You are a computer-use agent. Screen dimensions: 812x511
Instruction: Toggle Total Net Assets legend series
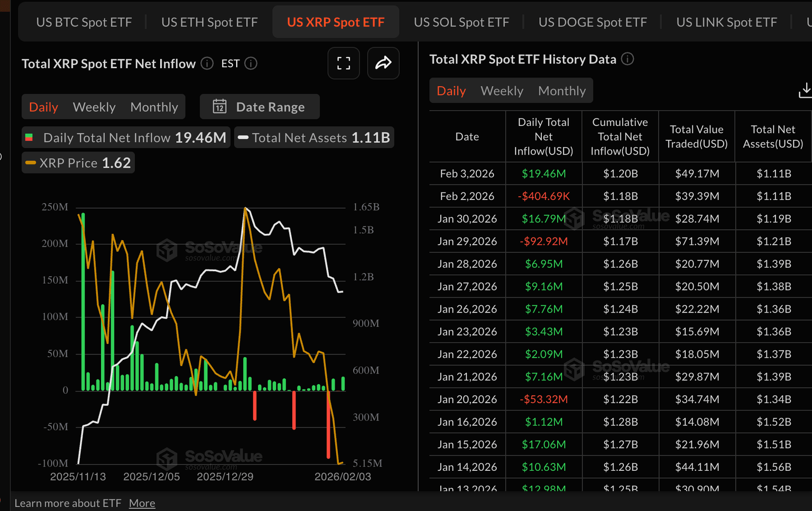click(314, 138)
